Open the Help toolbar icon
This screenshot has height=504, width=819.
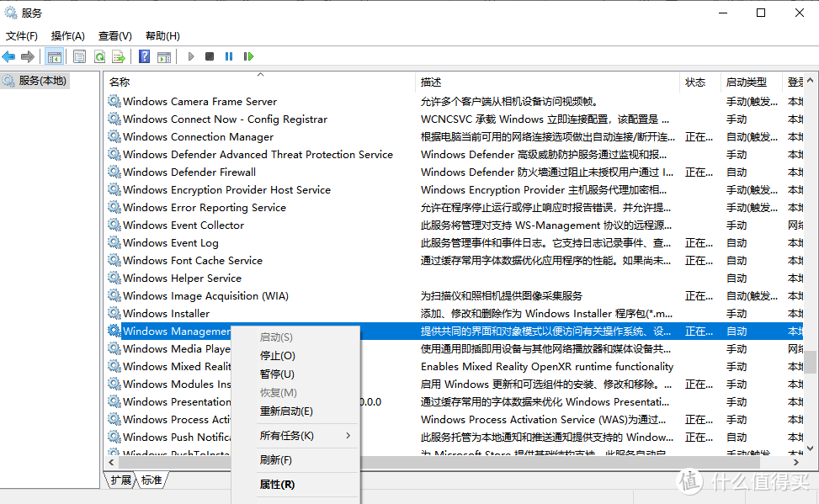[x=144, y=56]
